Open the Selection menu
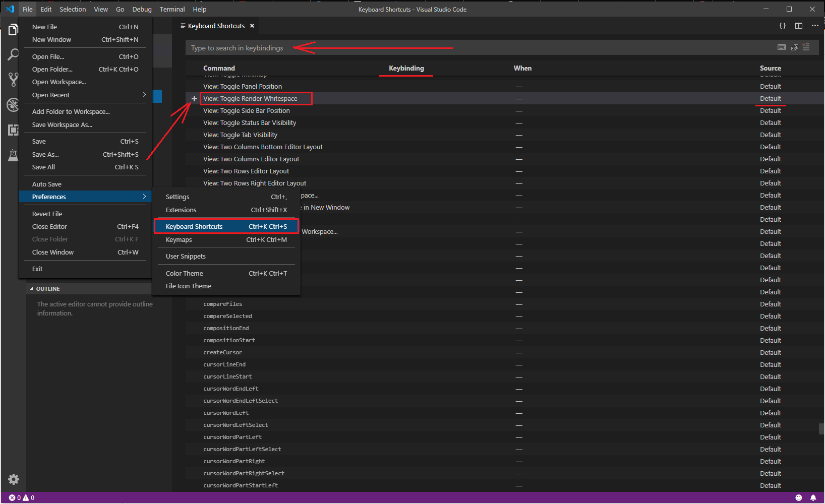825x504 pixels. click(x=73, y=9)
